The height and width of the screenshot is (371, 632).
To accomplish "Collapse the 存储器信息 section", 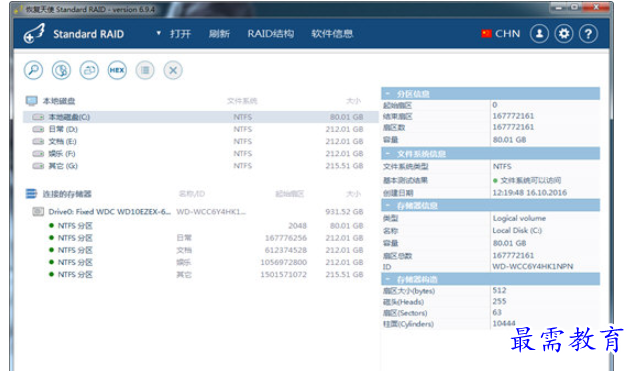I will 388,206.
